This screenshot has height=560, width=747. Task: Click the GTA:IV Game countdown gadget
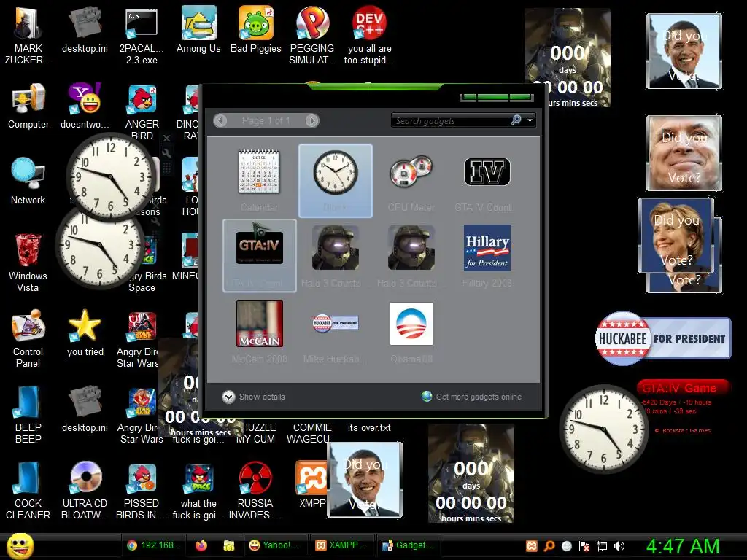click(682, 408)
